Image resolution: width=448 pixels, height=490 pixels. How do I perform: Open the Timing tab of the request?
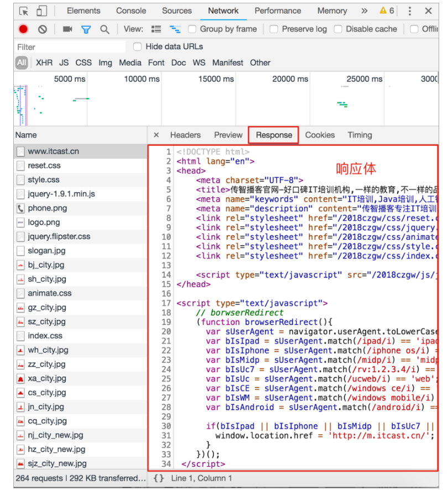360,135
